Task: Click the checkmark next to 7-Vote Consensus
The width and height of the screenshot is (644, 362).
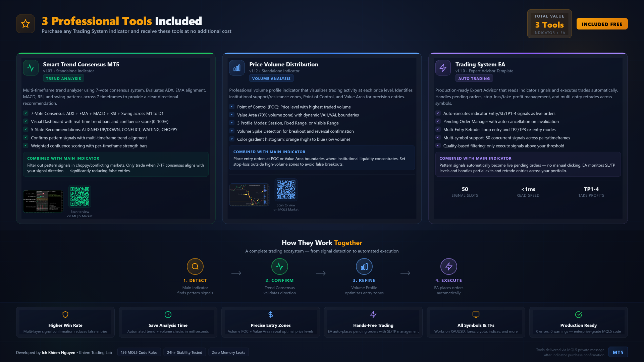Action: pos(25,113)
